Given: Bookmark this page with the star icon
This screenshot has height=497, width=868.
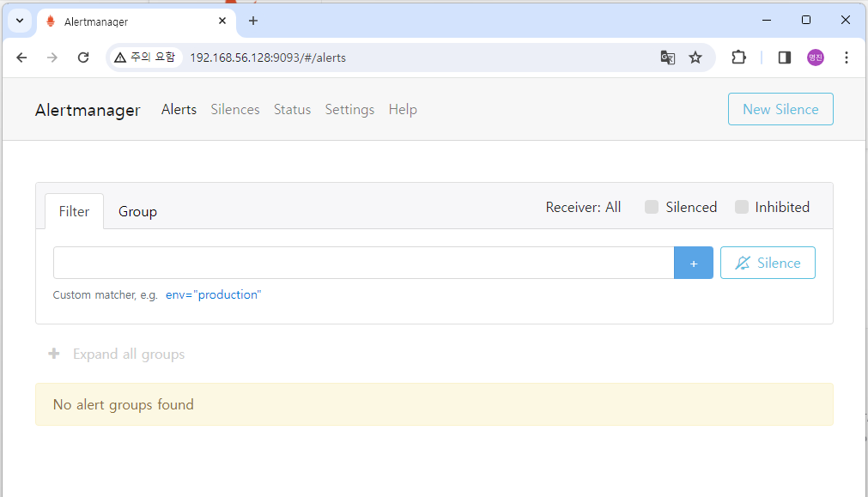Looking at the screenshot, I should click(695, 58).
